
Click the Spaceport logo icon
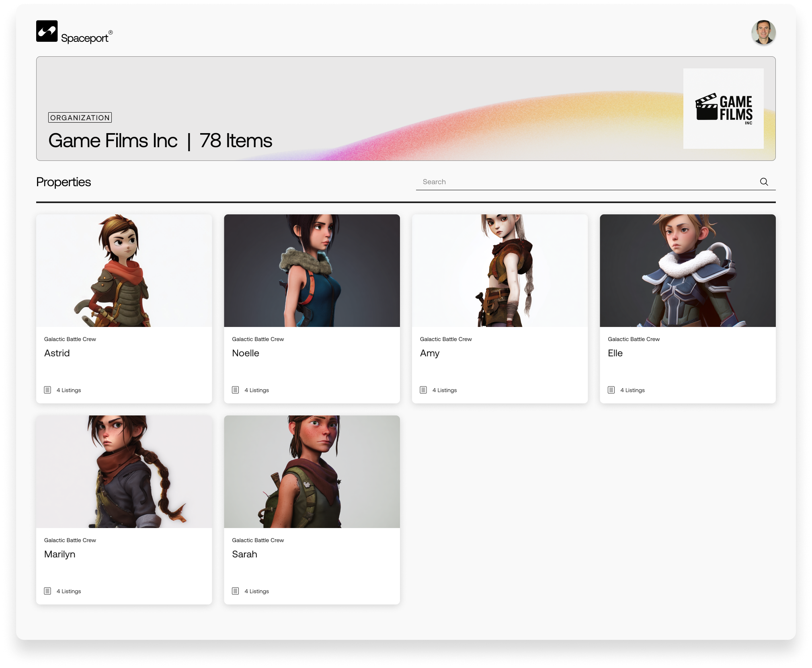tap(47, 31)
